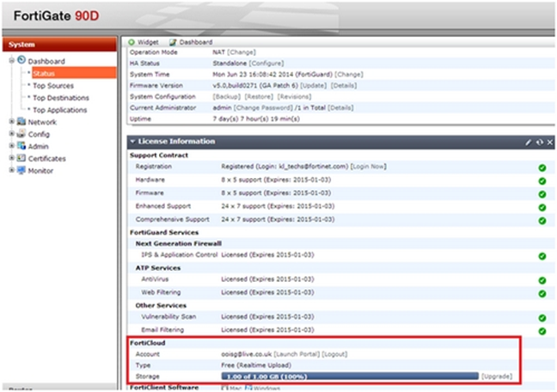Click the 8 x 5 Firmware support green check icon
This screenshot has height=392, width=557.
click(x=542, y=194)
